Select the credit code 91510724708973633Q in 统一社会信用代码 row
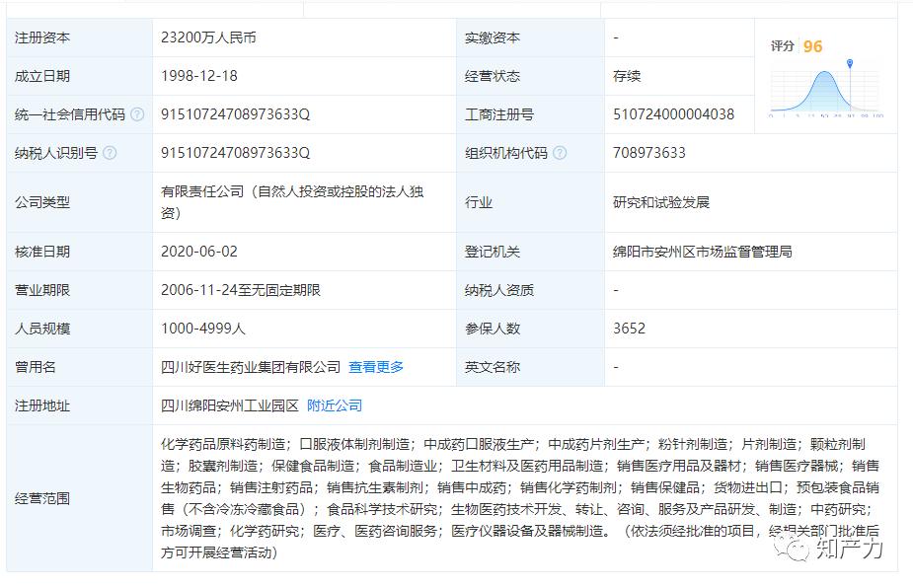The width and height of the screenshot is (913, 588). pyautogui.click(x=235, y=114)
